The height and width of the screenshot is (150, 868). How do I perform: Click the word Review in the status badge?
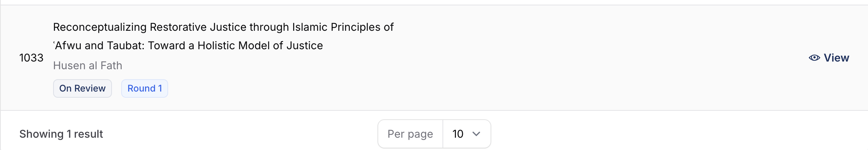tap(90, 88)
